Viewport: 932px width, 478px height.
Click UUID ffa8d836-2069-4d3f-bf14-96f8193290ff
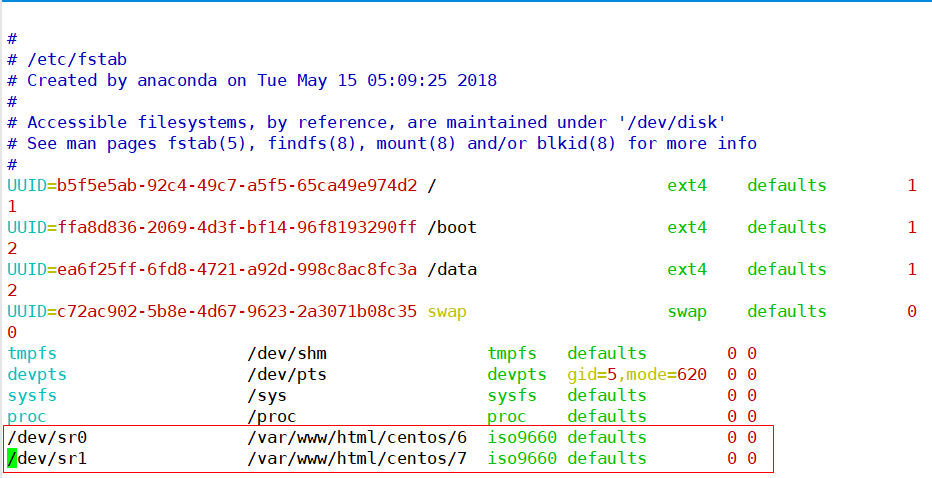point(237,227)
